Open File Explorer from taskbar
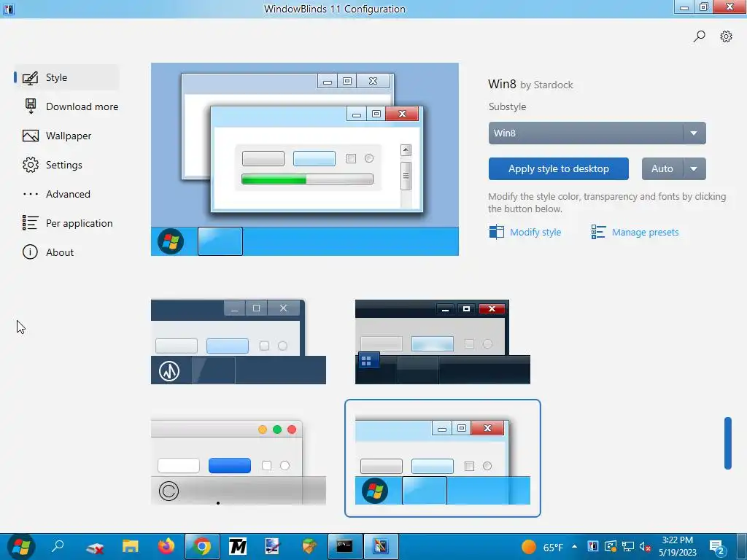Image resolution: width=747 pixels, height=560 pixels. tap(130, 546)
